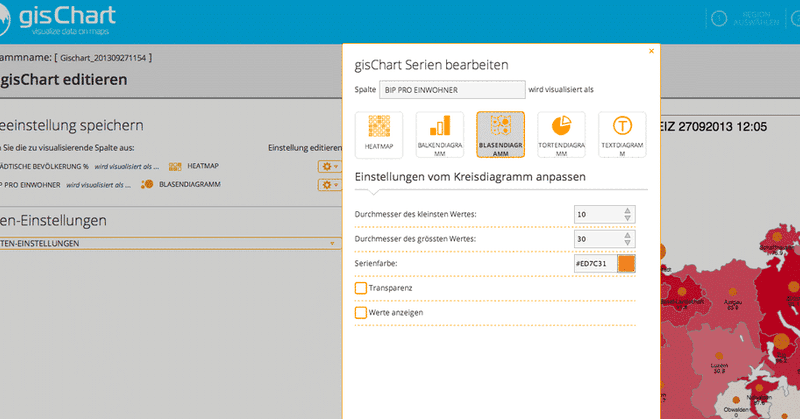Screen dimensions: 800x419
Task: Click the BLASENDIAGRAMM label in series list
Action: pyautogui.click(x=190, y=184)
